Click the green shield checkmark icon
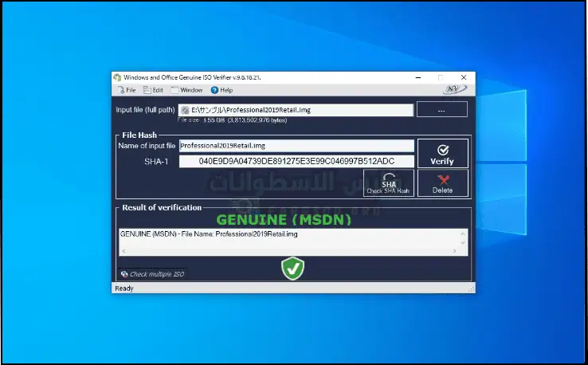 (293, 269)
